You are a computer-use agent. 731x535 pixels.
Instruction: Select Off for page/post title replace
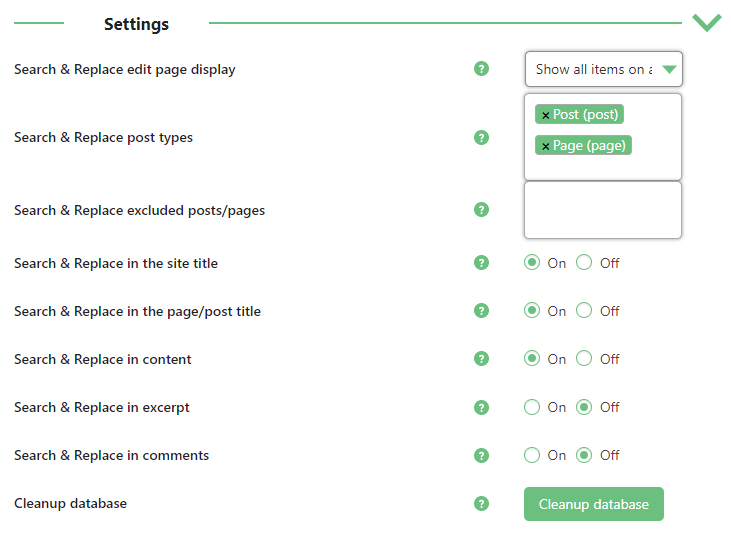click(584, 311)
